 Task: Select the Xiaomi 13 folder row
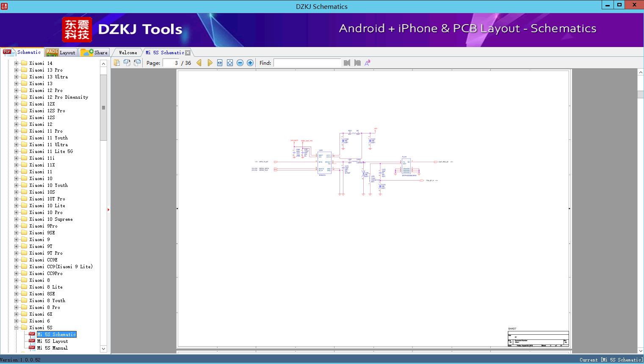coord(41,83)
